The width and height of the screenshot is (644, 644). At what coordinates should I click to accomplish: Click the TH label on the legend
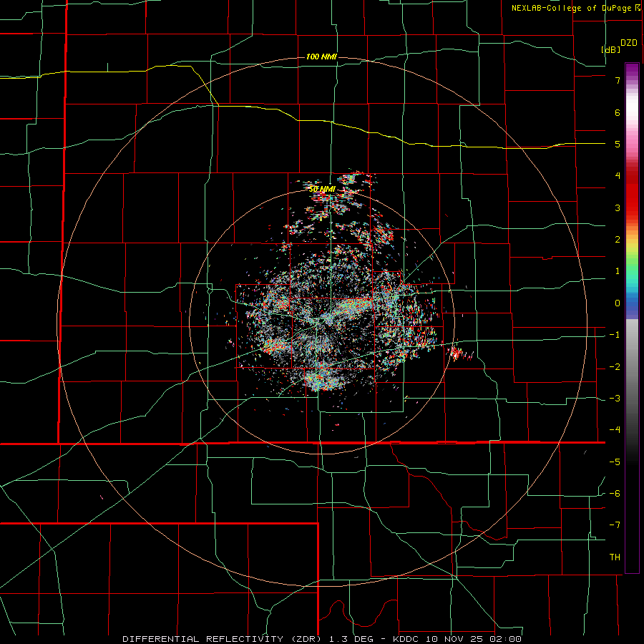615,557
